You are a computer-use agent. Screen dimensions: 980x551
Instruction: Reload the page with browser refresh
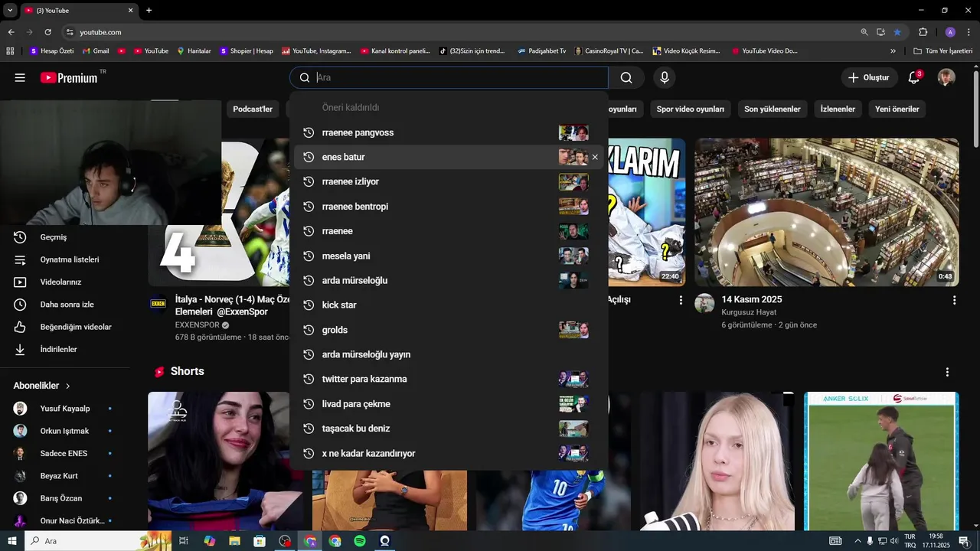tap(47, 32)
